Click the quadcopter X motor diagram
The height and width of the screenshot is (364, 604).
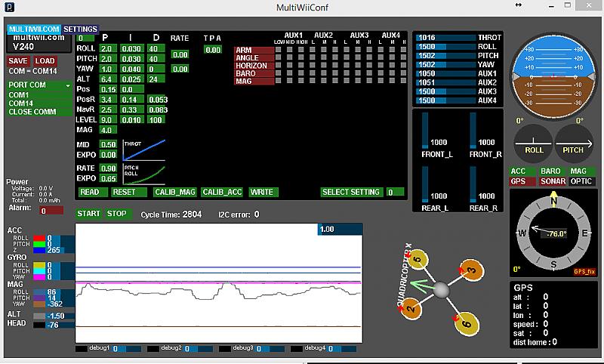[x=441, y=290]
